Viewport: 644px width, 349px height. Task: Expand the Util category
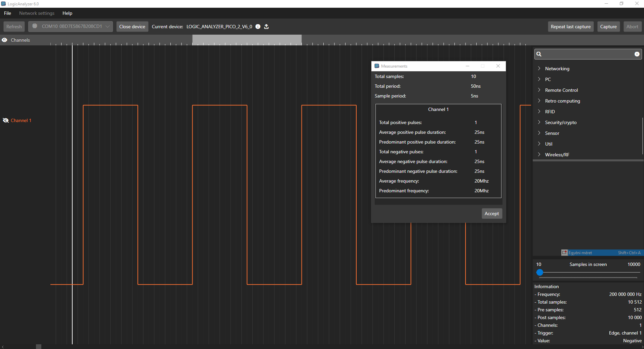point(539,144)
